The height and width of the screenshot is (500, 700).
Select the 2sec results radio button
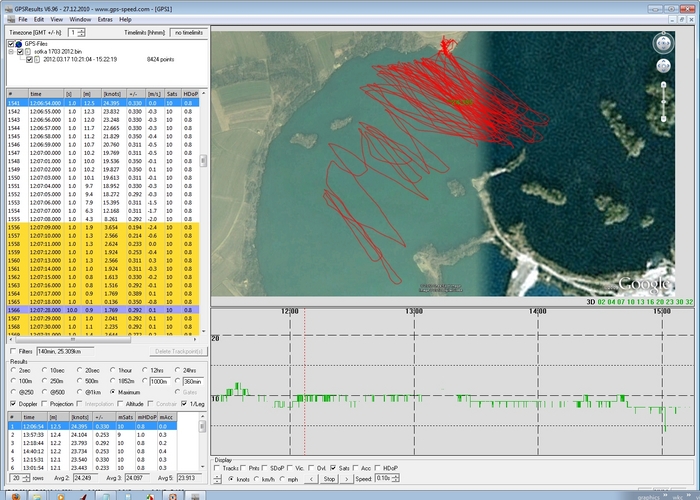tap(13, 370)
